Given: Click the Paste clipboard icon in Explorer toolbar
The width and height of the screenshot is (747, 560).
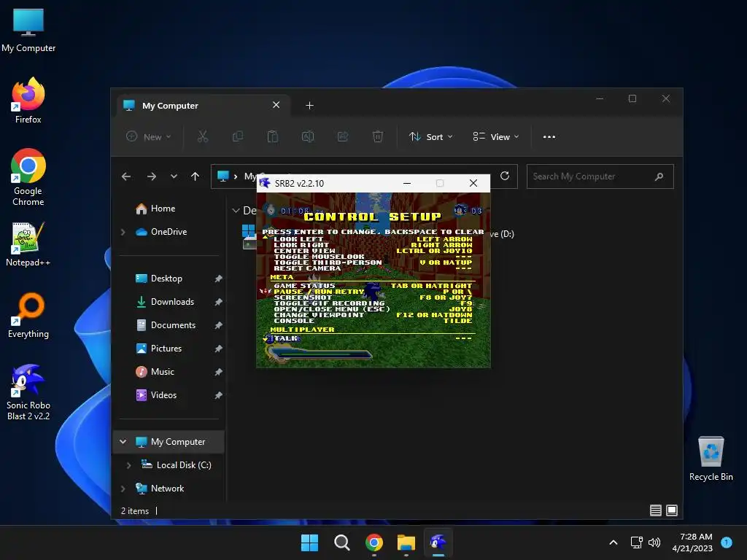Looking at the screenshot, I should (x=273, y=136).
